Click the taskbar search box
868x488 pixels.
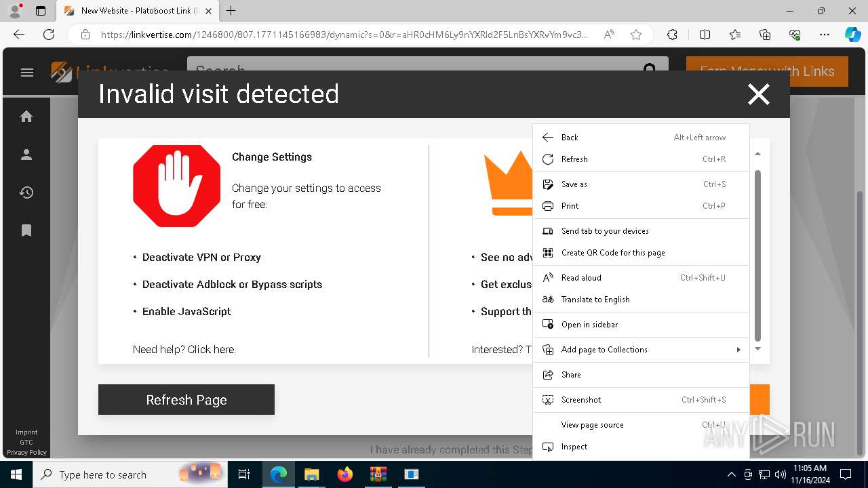[129, 474]
